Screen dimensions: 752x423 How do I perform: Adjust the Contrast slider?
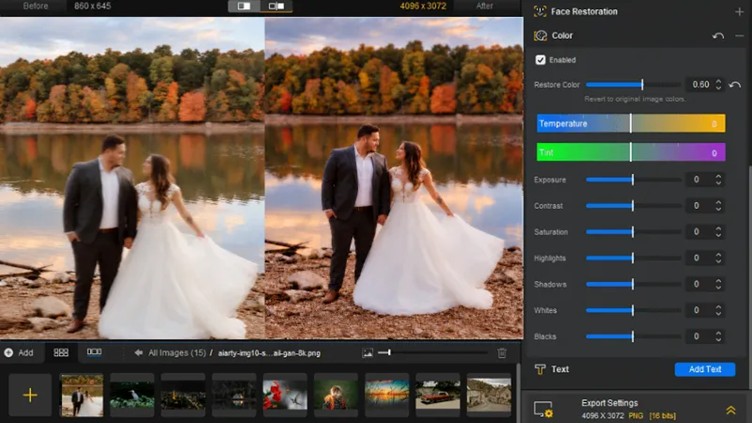pos(633,206)
